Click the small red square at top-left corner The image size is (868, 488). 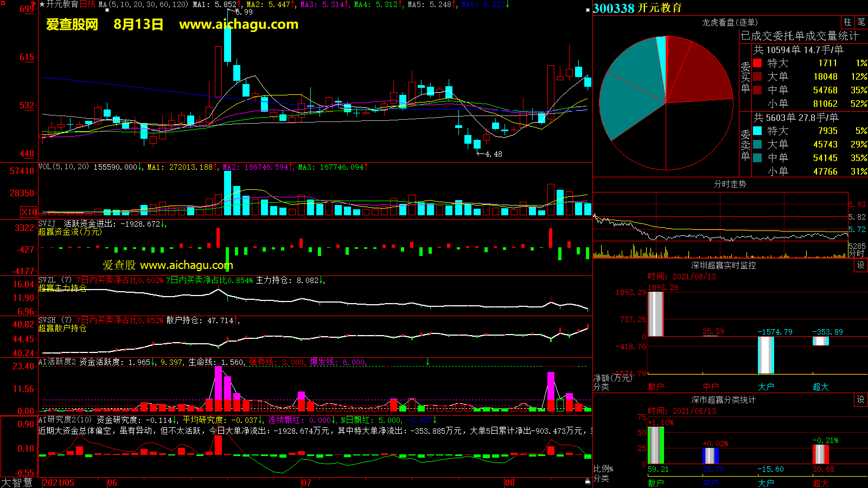coord(34,3)
